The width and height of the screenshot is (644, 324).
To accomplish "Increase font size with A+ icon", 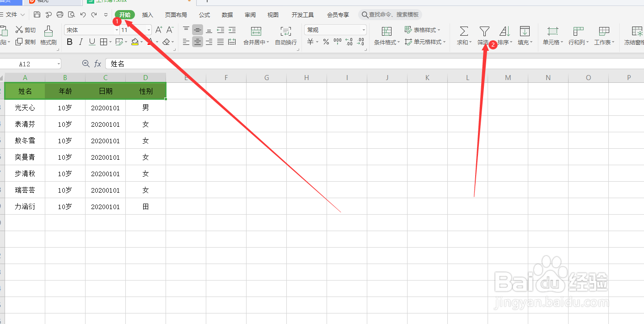I will point(159,30).
